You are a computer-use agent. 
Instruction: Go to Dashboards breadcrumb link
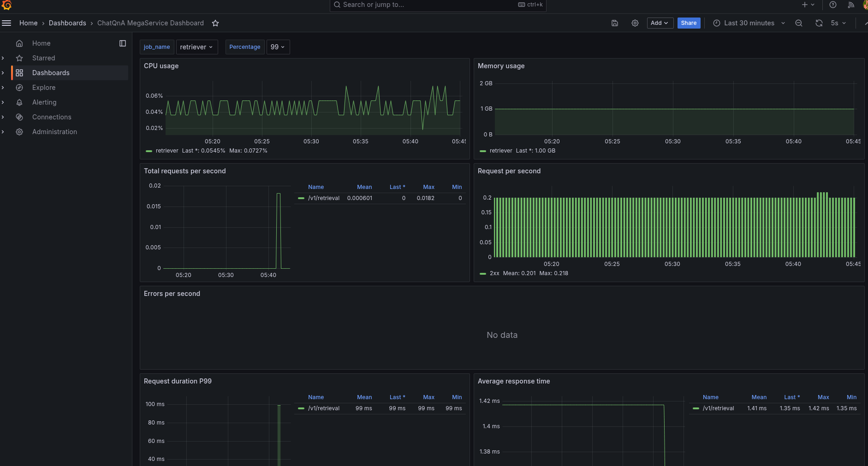tap(67, 23)
